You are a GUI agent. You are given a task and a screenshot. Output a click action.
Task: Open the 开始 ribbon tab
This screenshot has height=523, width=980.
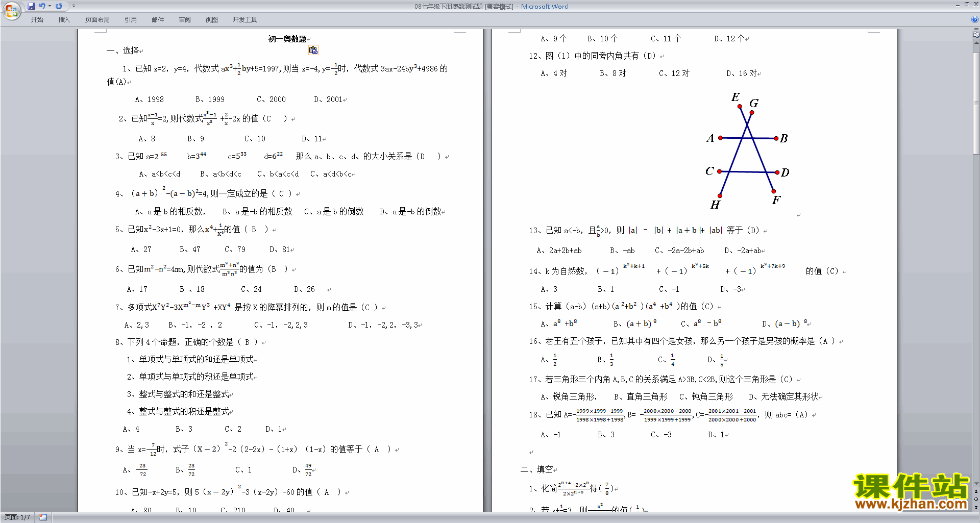click(37, 20)
